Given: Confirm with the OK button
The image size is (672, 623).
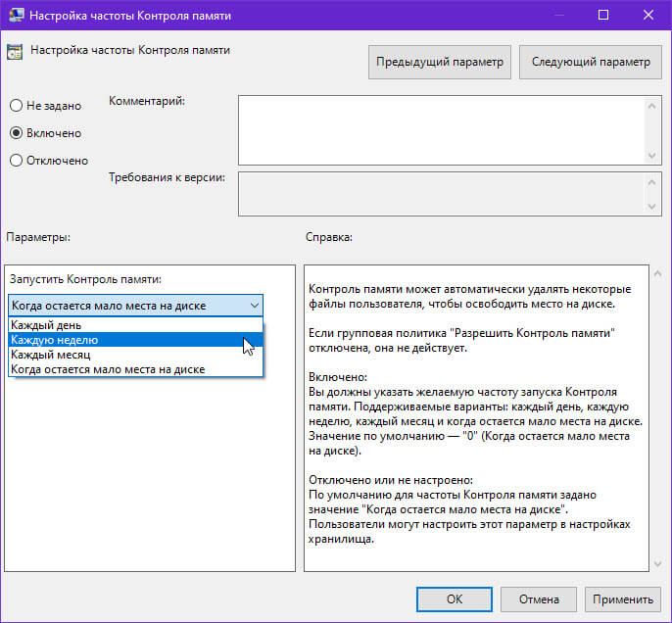Looking at the screenshot, I should click(455, 599).
